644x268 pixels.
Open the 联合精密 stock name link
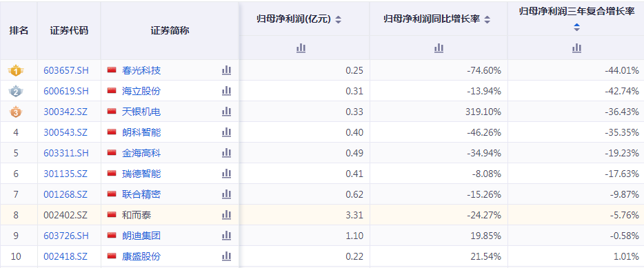(141, 194)
